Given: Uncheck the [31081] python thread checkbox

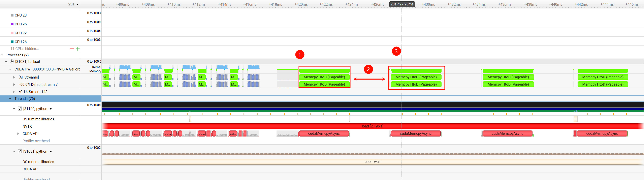Looking at the screenshot, I should (x=20, y=151).
